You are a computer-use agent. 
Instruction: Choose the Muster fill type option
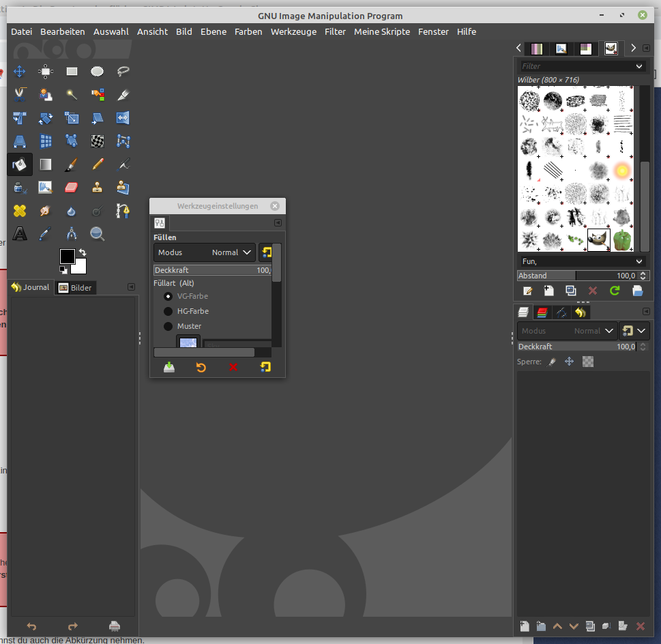click(x=168, y=326)
